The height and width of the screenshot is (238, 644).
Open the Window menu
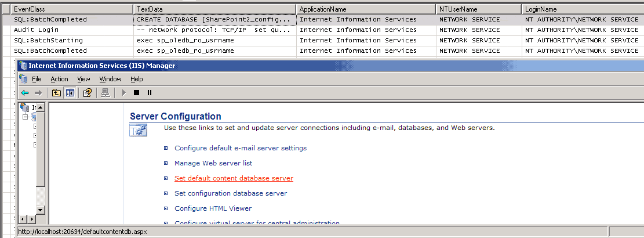[110, 79]
